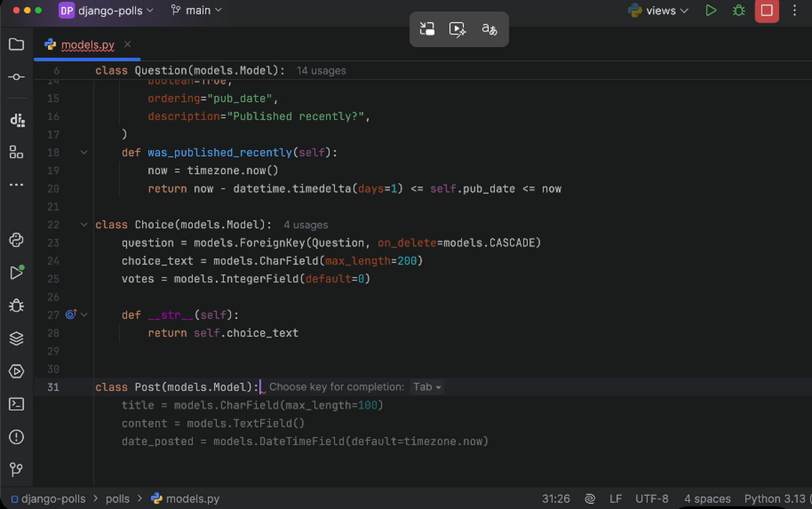
Task: Click the 'Choose key for completion:' hint
Action: (336, 387)
